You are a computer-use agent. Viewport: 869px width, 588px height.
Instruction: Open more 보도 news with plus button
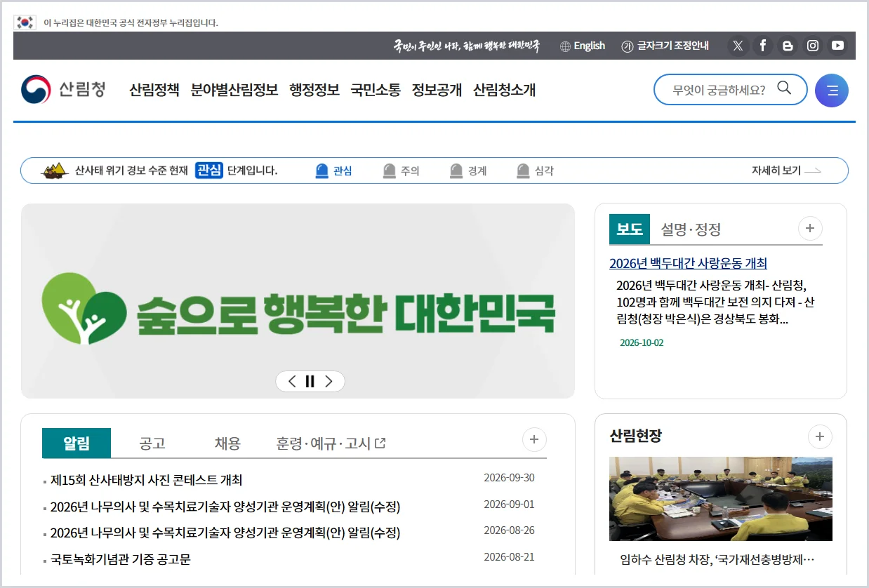click(810, 229)
